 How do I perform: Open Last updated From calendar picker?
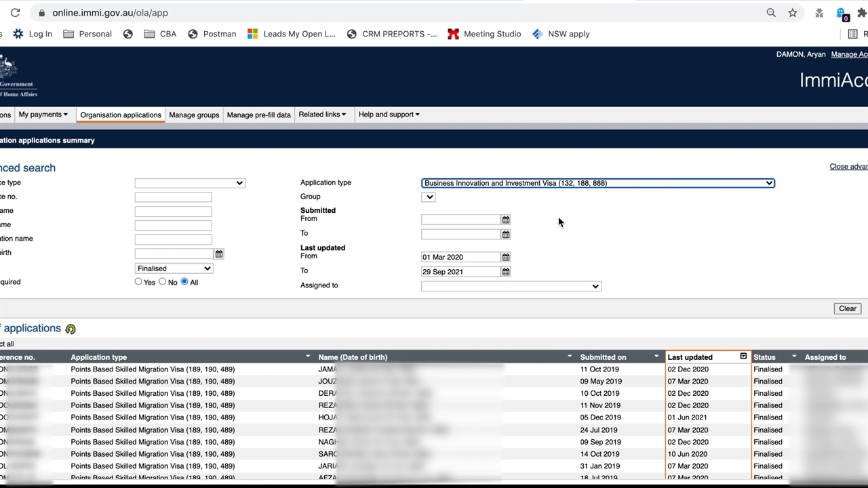pyautogui.click(x=505, y=258)
